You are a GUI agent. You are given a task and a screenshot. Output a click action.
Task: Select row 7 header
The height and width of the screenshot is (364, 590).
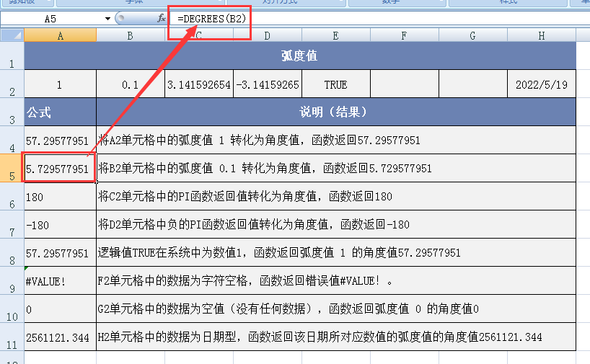pos(12,224)
